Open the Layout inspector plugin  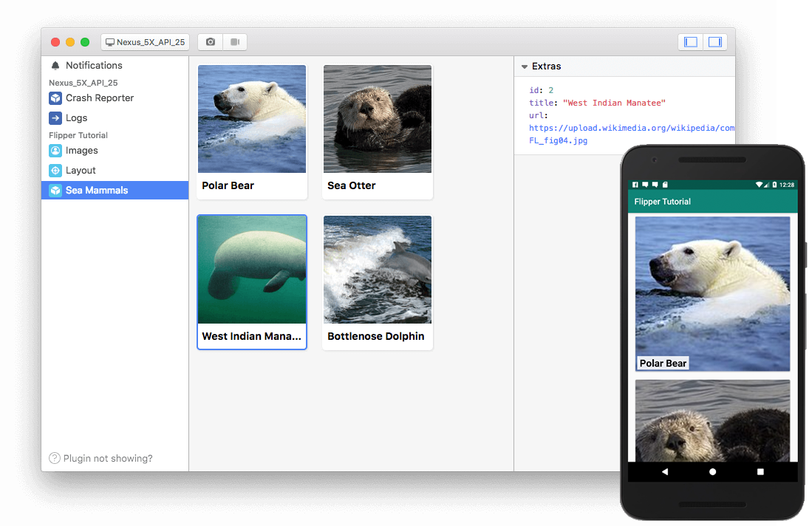point(78,170)
